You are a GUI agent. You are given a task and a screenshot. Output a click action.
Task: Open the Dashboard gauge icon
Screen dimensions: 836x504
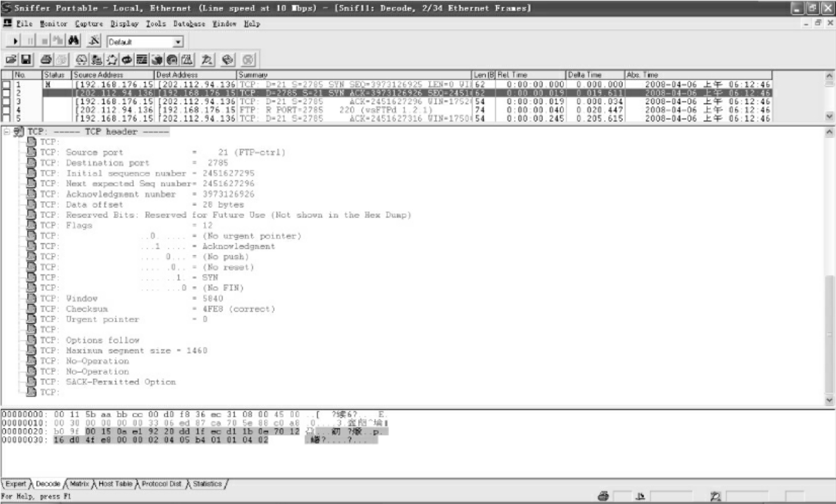click(x=82, y=60)
